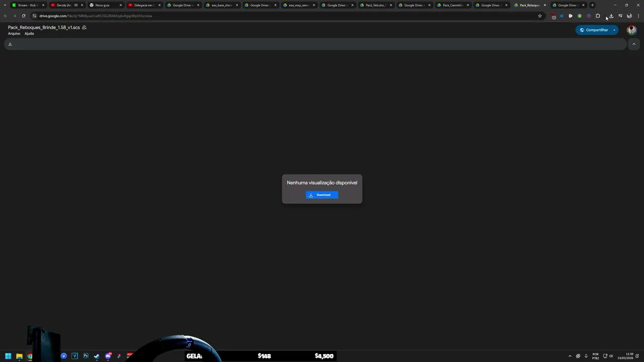This screenshot has width=644, height=362.
Task: Open the Ajuda menu
Action: (x=29, y=34)
